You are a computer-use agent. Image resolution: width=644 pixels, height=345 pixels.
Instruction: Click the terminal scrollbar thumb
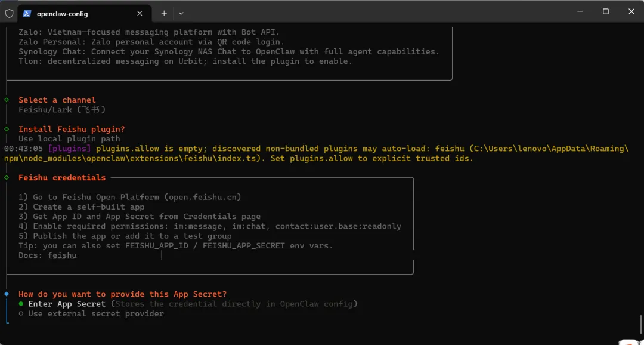(x=640, y=325)
